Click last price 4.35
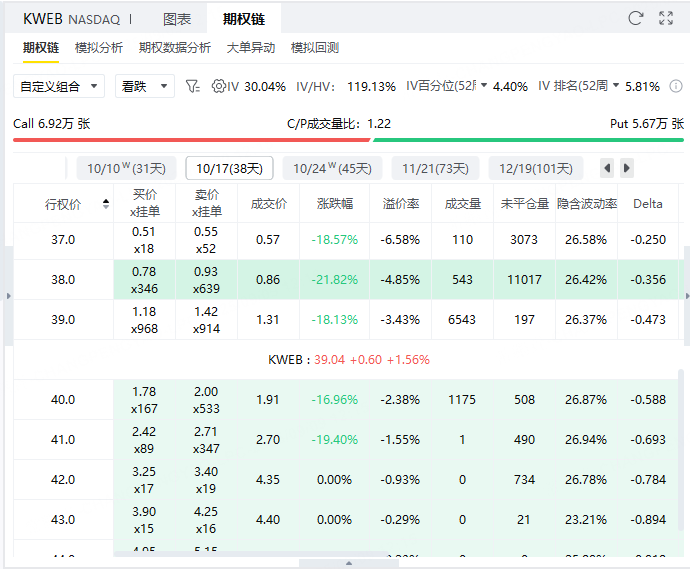The height and width of the screenshot is (569, 690). [268, 480]
